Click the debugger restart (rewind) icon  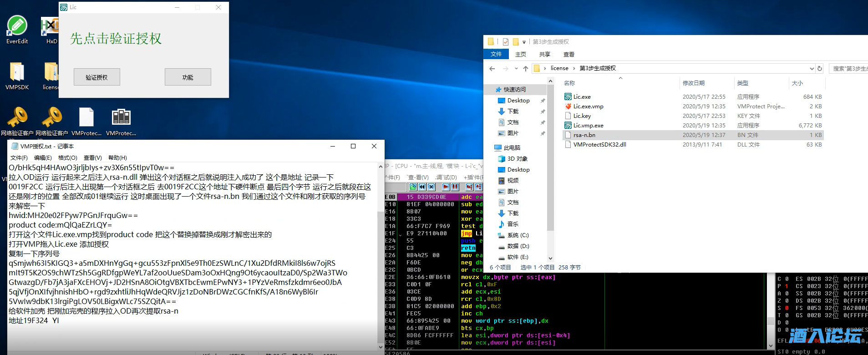422,187
